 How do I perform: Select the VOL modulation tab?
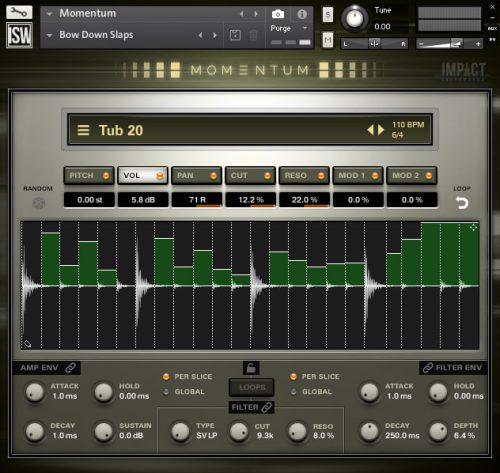pyautogui.click(x=143, y=176)
